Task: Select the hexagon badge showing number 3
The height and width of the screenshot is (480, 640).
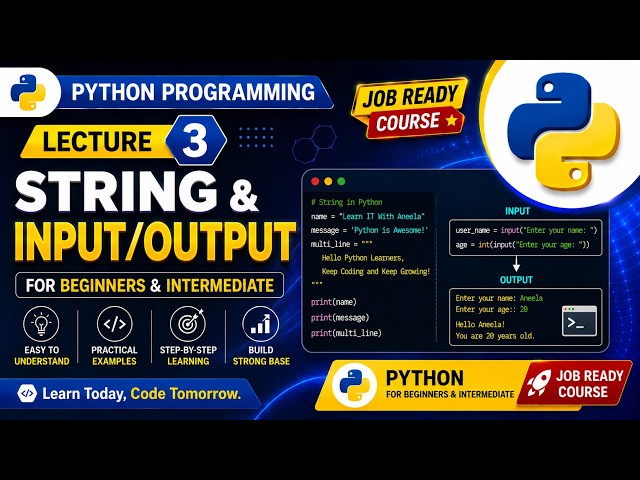Action: tap(196, 140)
